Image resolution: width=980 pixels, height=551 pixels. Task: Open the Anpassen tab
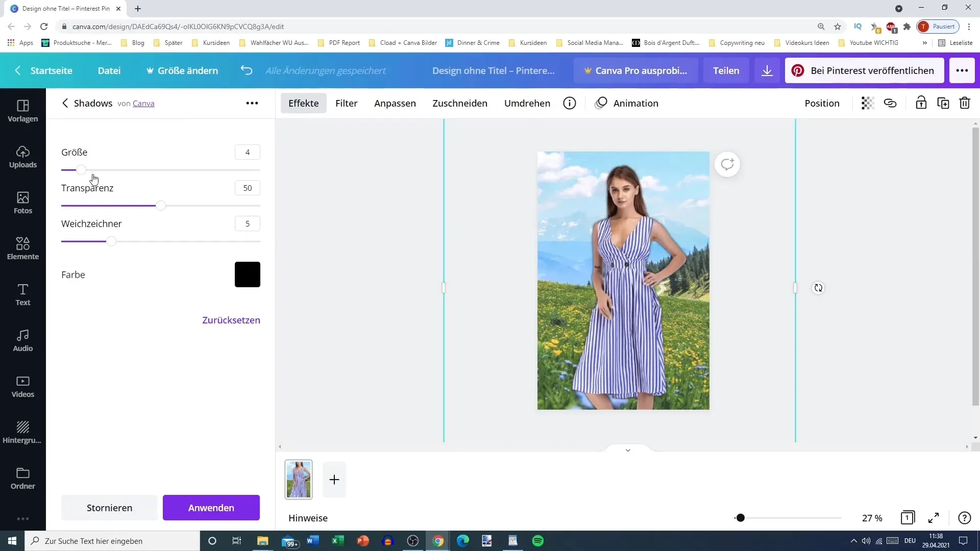click(x=395, y=103)
